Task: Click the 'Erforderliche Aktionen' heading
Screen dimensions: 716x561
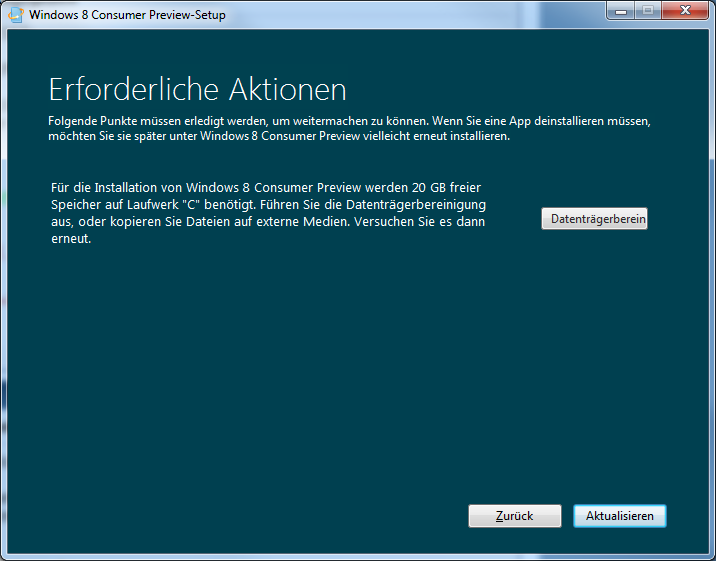Action: coord(197,89)
